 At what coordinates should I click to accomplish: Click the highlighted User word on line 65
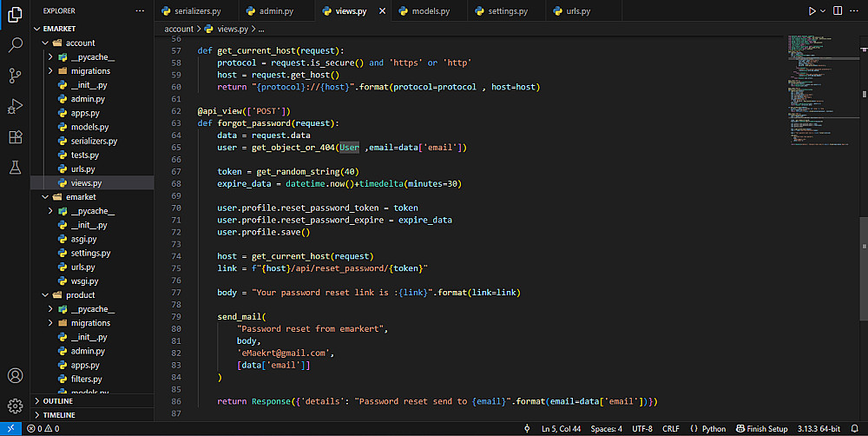349,148
